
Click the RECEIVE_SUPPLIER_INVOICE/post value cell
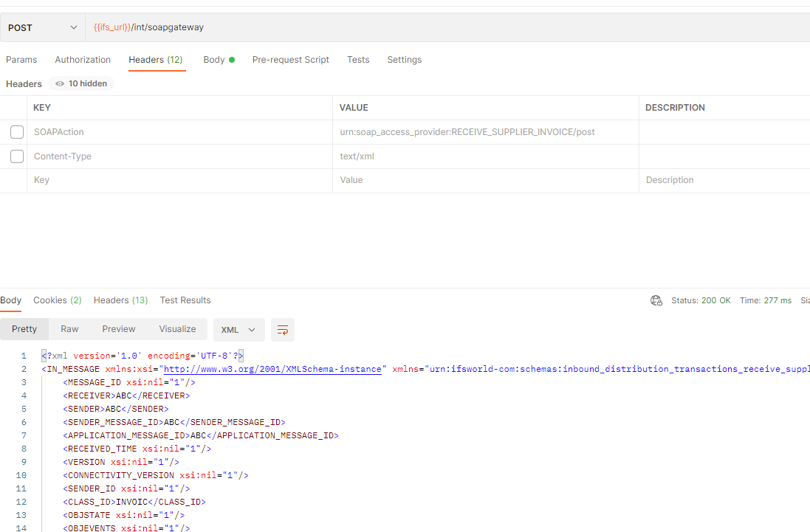click(x=486, y=132)
